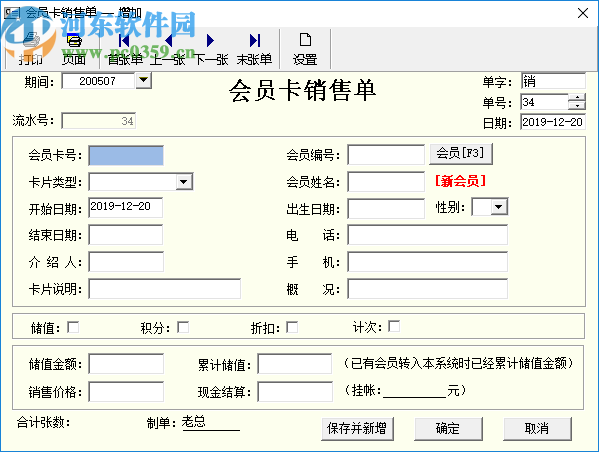The height and width of the screenshot is (452, 599).
Task: Click the 出生日期 birth date field
Action: point(386,209)
